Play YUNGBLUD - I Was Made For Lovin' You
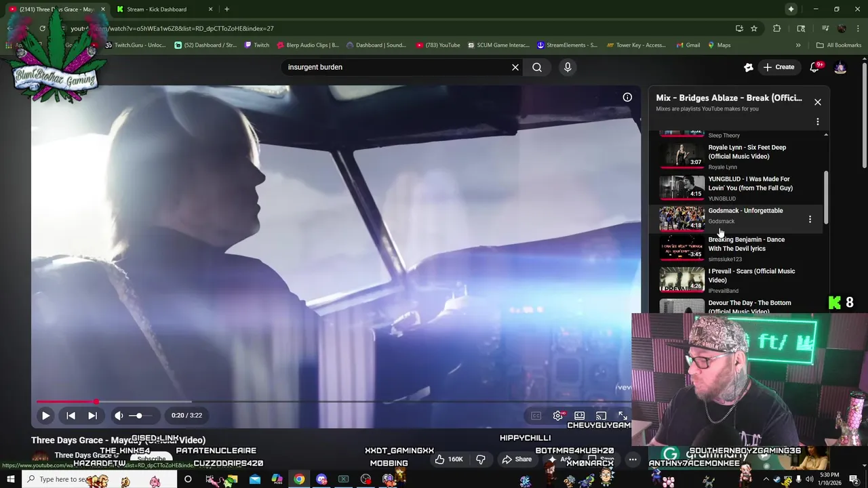The width and height of the screenshot is (868, 488). pos(751,184)
